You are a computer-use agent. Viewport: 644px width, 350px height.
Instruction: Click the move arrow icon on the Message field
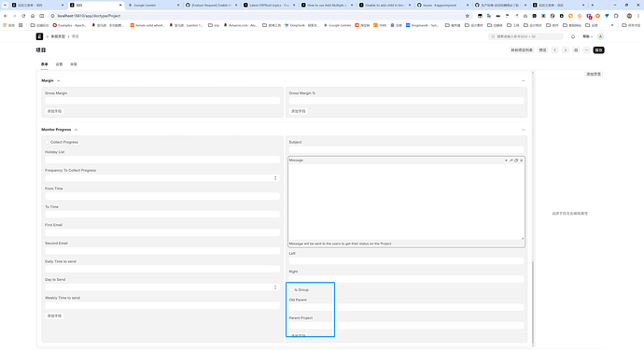pos(511,161)
